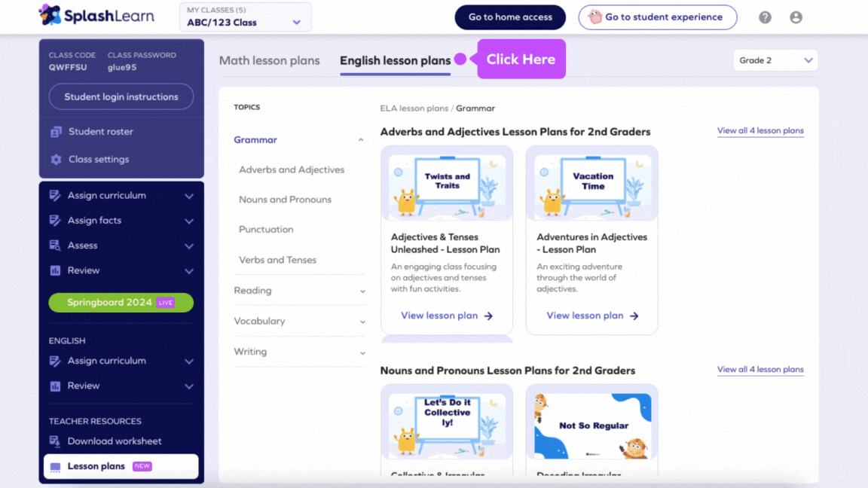Click Go to home access button
This screenshot has width=868, height=488.
point(510,17)
